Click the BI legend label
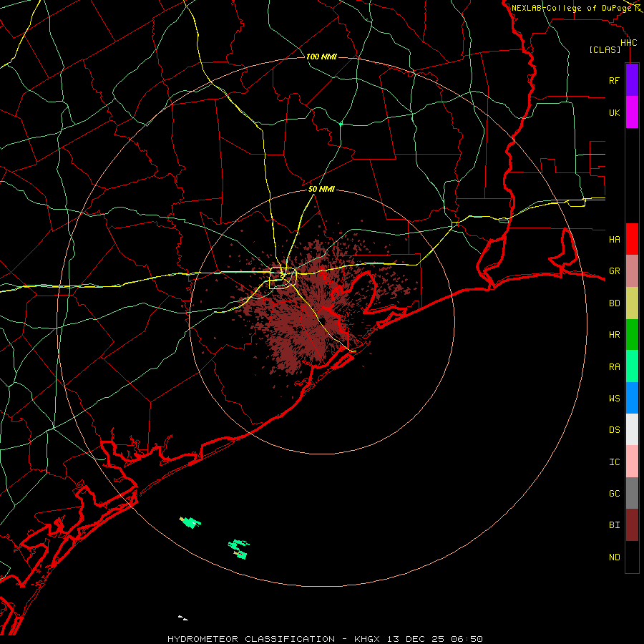The height and width of the screenshot is (644, 644). pyautogui.click(x=614, y=525)
